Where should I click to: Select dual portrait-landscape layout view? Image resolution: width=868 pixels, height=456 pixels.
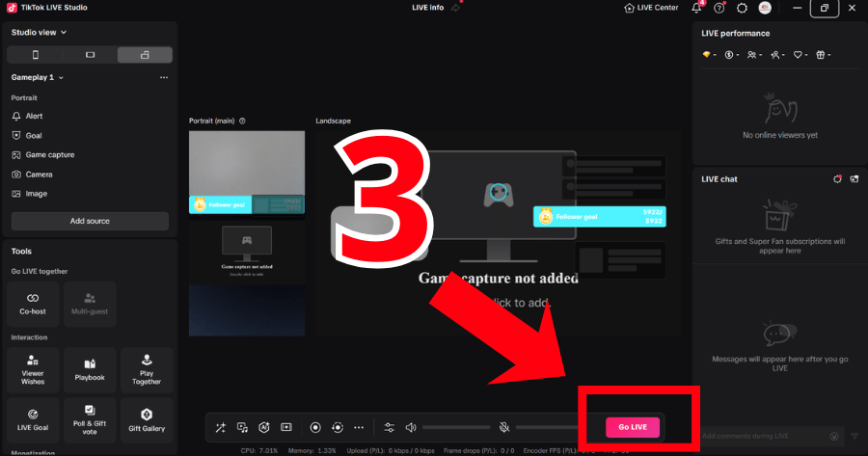[x=145, y=55]
